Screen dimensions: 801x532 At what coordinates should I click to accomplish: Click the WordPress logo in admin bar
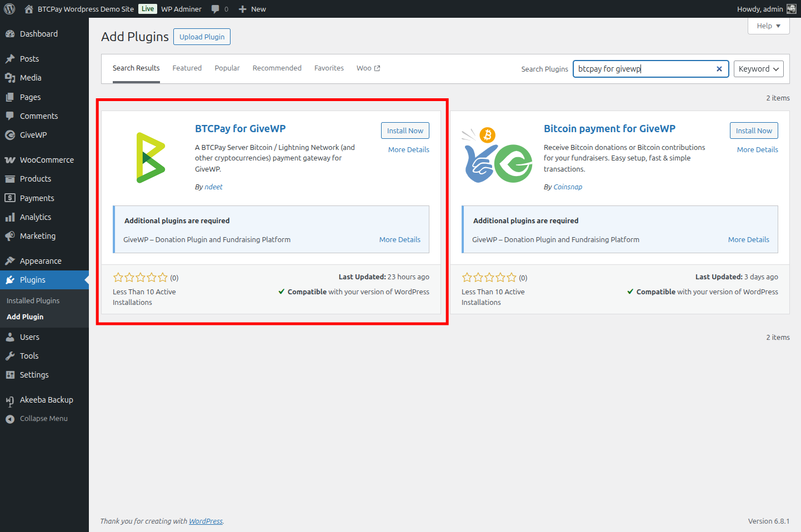point(9,9)
